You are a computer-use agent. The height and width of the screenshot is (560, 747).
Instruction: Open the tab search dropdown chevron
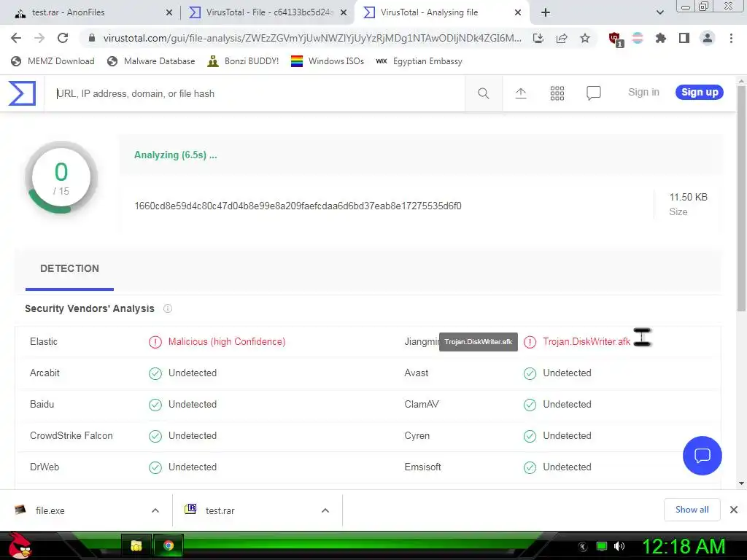click(x=659, y=12)
